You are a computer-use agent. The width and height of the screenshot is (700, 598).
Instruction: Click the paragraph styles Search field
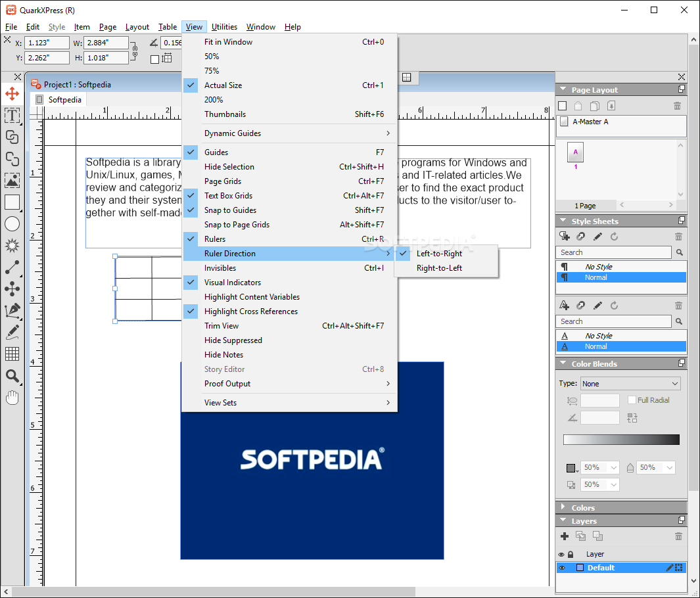click(613, 252)
